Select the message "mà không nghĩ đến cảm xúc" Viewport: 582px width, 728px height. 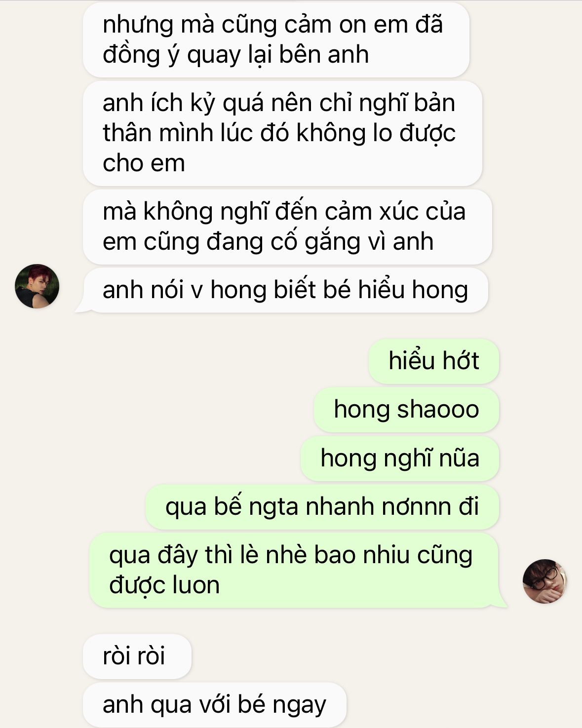[287, 227]
